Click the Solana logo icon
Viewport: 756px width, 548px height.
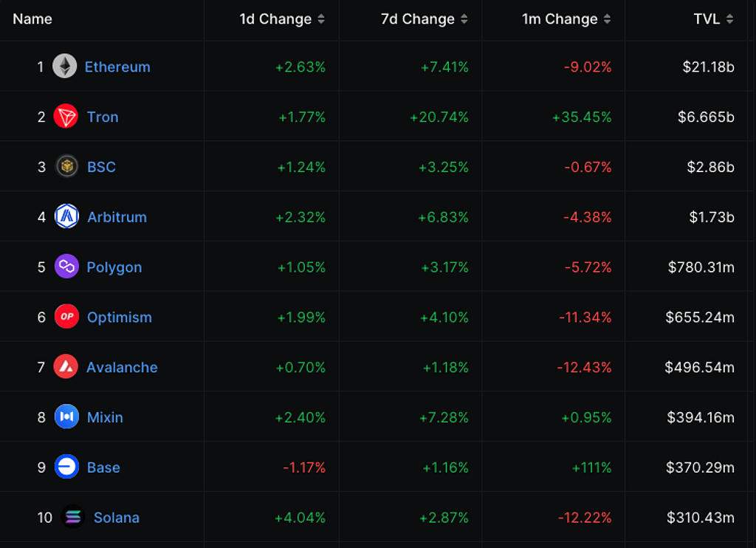(x=73, y=518)
